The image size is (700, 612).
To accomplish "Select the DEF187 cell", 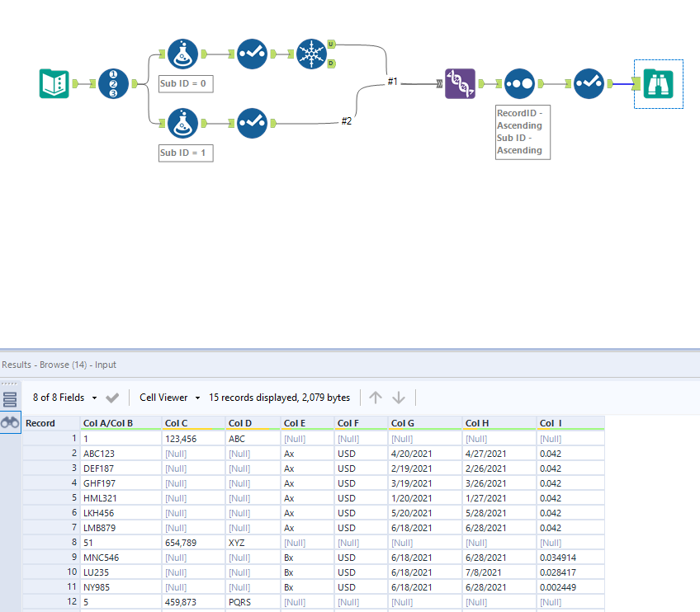I will [121, 468].
